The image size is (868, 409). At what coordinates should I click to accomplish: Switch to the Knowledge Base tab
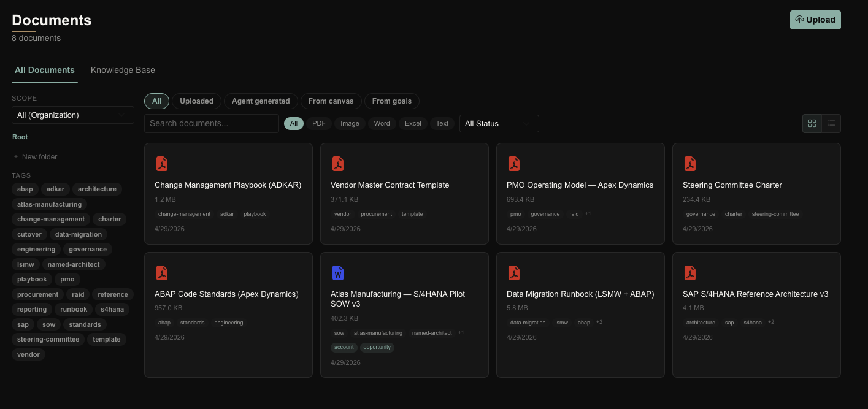click(123, 70)
